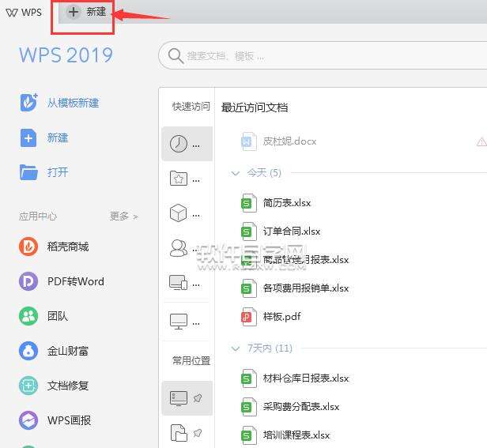This screenshot has width=487, height=448.
Task: Open the 月报表.xlsx file under 订单合同.xlsx
Action: (306, 259)
